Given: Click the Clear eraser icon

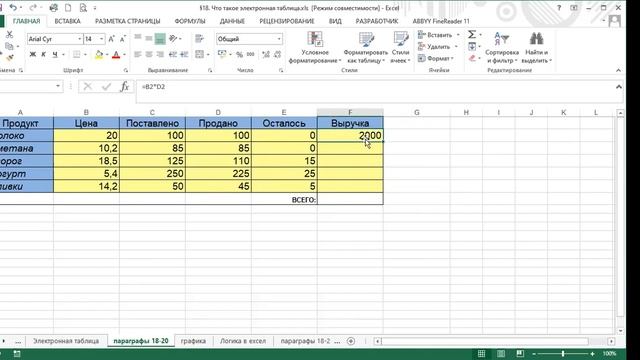Looking at the screenshot, I should [472, 58].
